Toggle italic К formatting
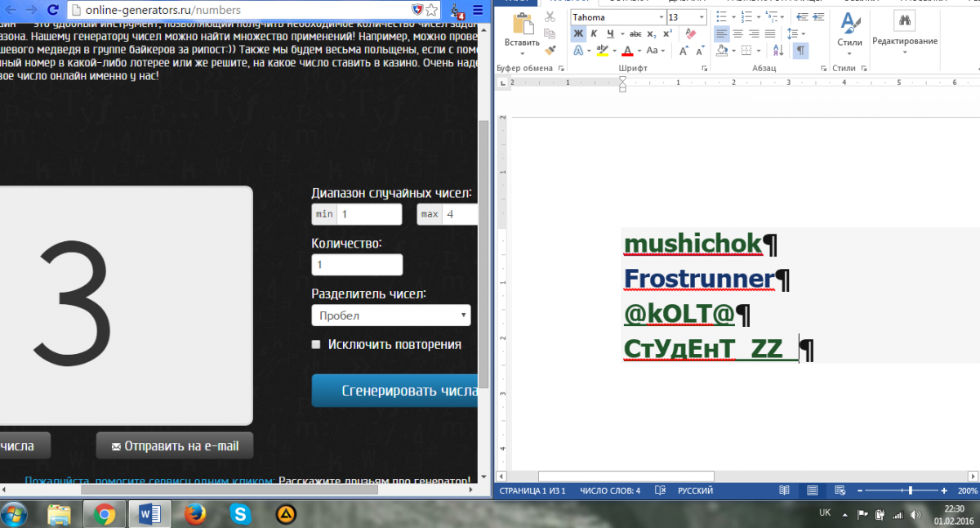 594,34
